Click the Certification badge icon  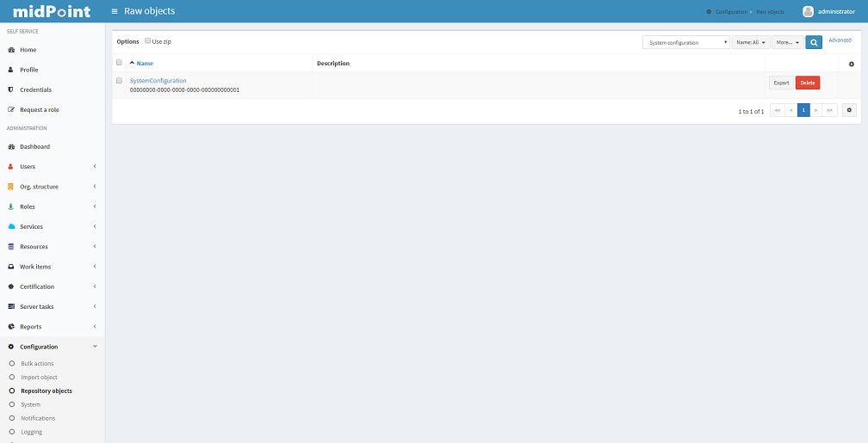pyautogui.click(x=11, y=286)
